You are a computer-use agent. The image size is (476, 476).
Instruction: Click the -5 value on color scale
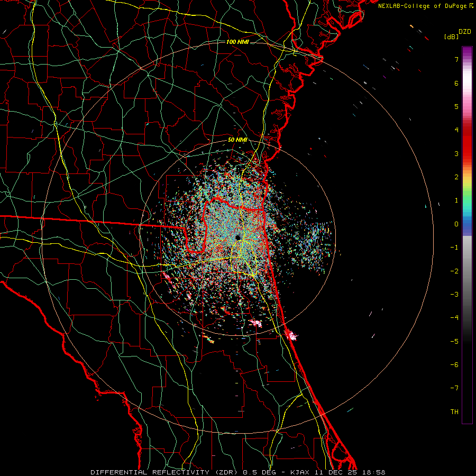[x=454, y=342]
